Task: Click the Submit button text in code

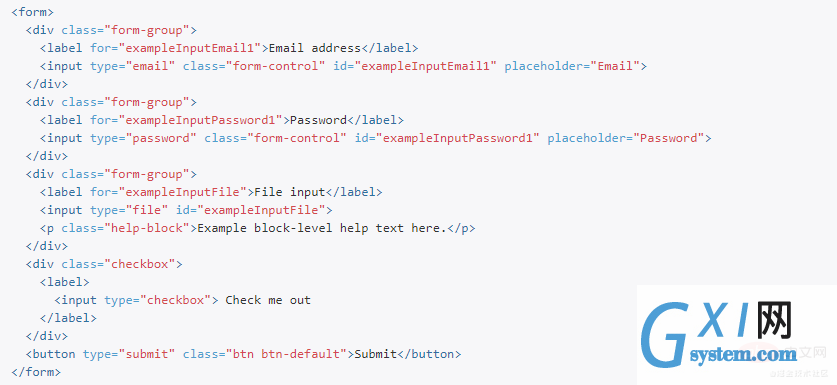Action: pos(376,354)
